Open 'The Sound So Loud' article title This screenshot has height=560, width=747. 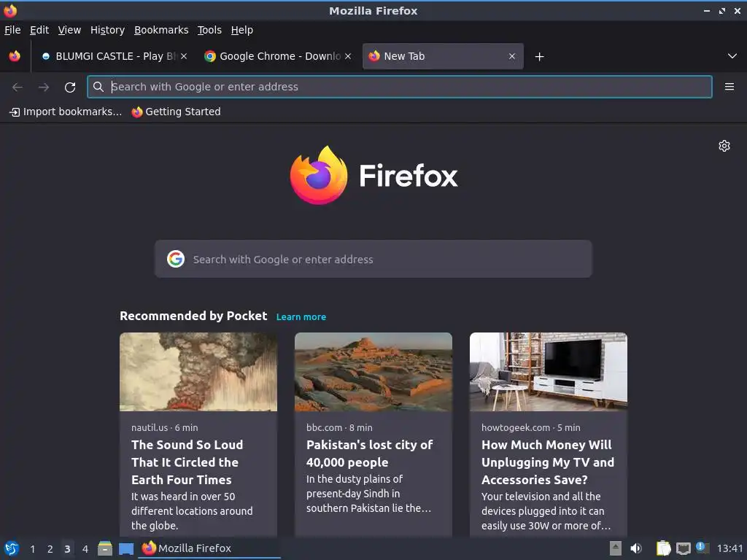(187, 462)
